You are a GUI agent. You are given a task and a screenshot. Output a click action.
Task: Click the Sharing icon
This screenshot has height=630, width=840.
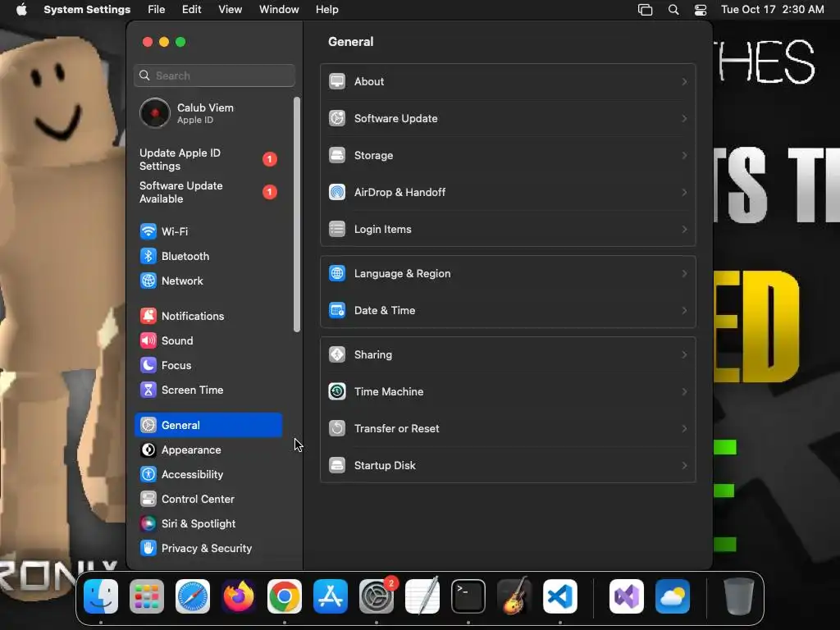[337, 354]
